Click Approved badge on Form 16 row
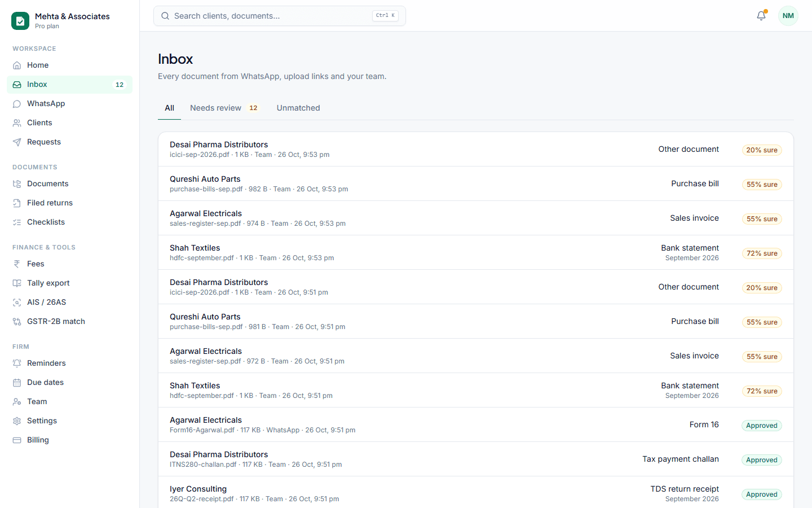This screenshot has width=812, height=508. 762,426
